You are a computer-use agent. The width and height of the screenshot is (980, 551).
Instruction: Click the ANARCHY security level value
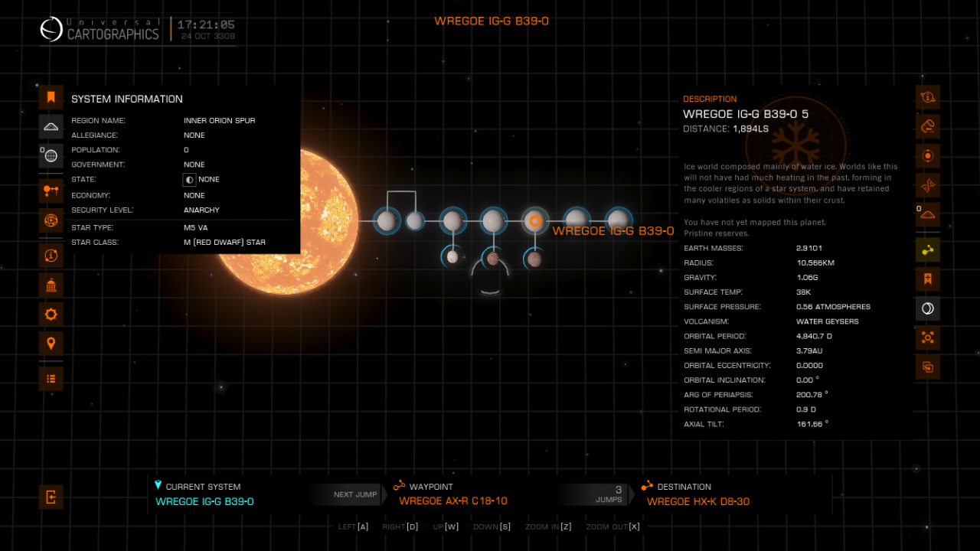pyautogui.click(x=201, y=210)
